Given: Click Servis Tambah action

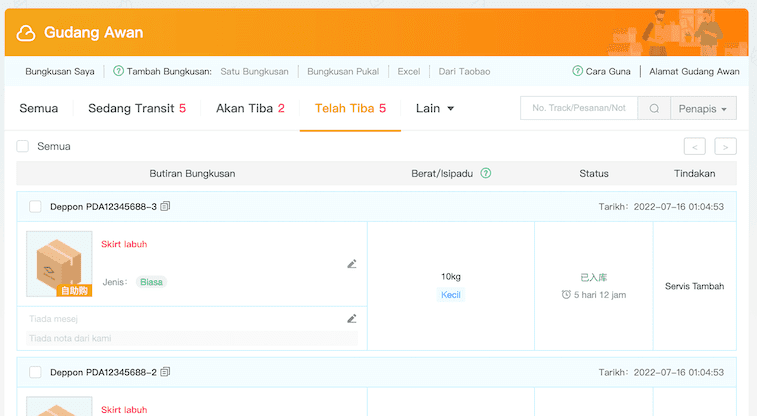Looking at the screenshot, I should click(x=695, y=286).
